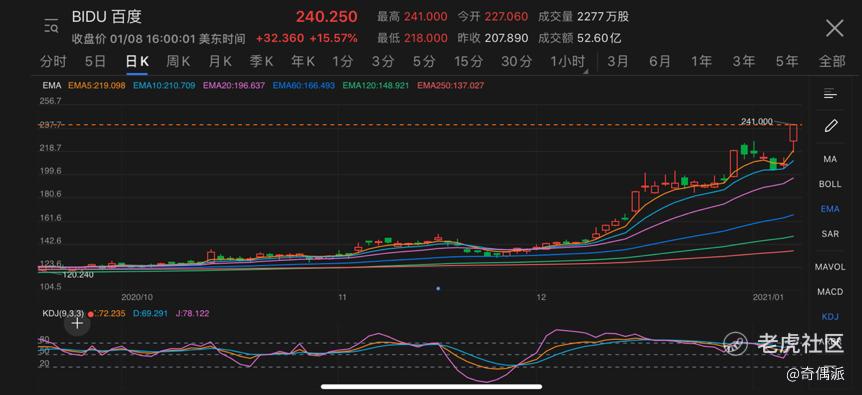Click the blue event dot below the chart
The width and height of the screenshot is (862, 395).
point(438,288)
